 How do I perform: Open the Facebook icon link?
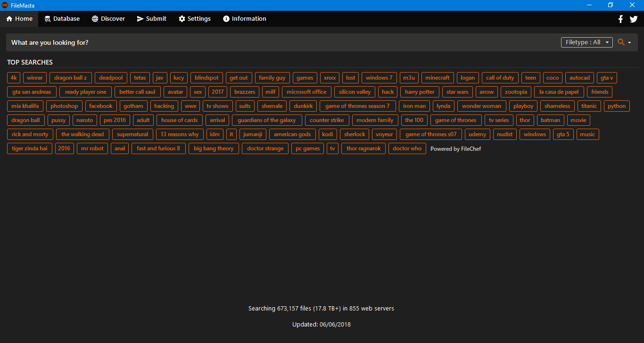(620, 19)
